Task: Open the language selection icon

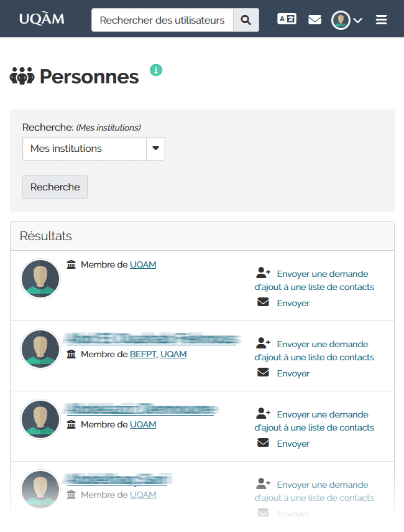Action: point(287,19)
